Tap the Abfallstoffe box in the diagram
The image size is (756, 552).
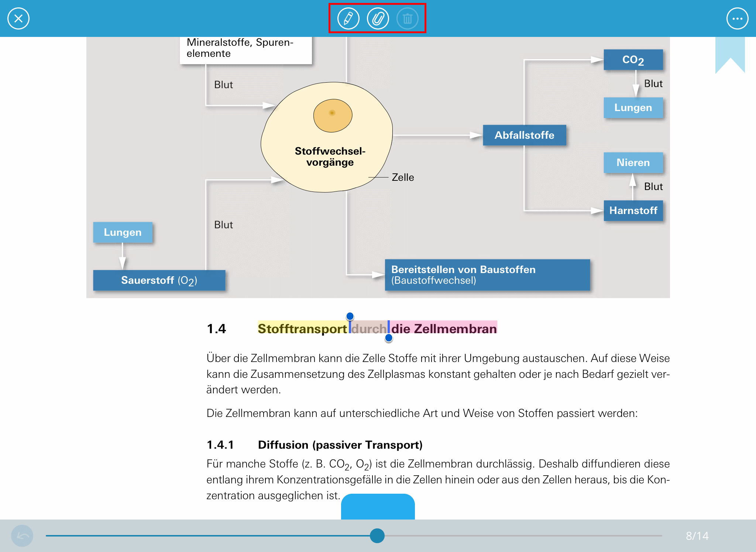click(x=524, y=135)
